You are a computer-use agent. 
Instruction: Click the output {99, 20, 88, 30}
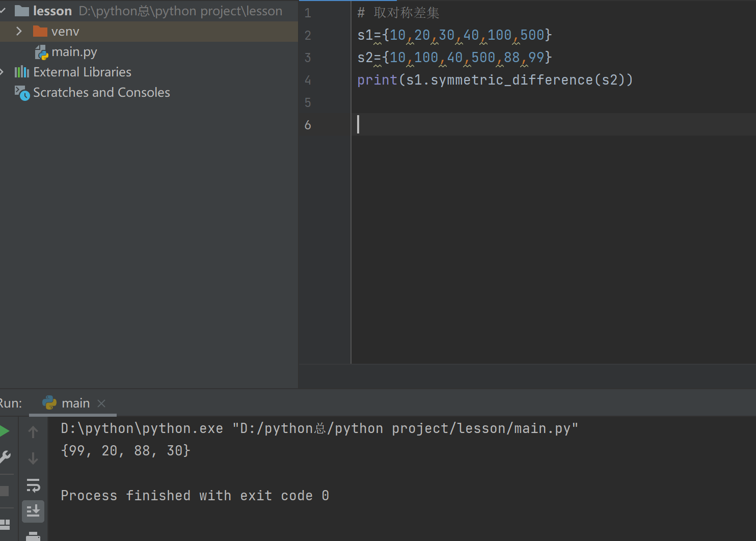pos(125,451)
